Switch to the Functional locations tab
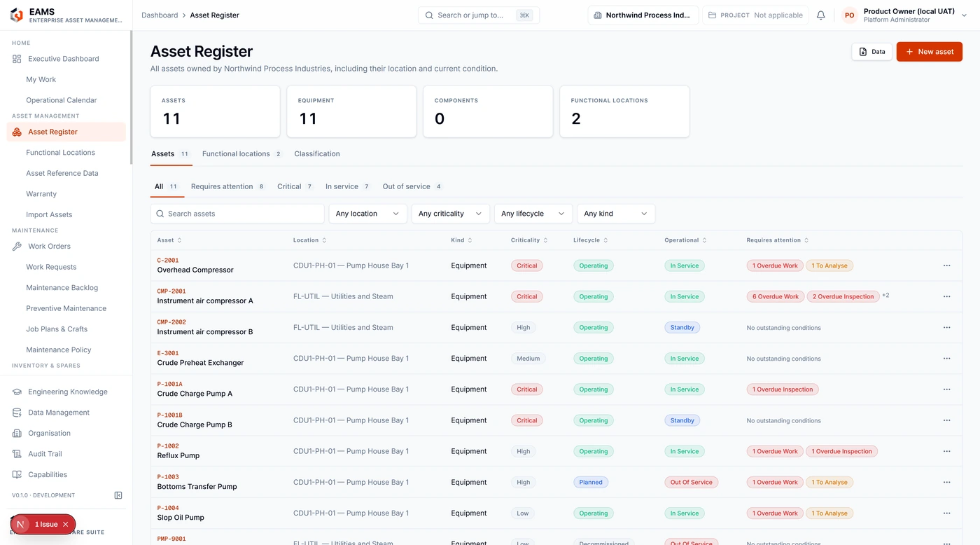The image size is (980, 545). pyautogui.click(x=241, y=154)
